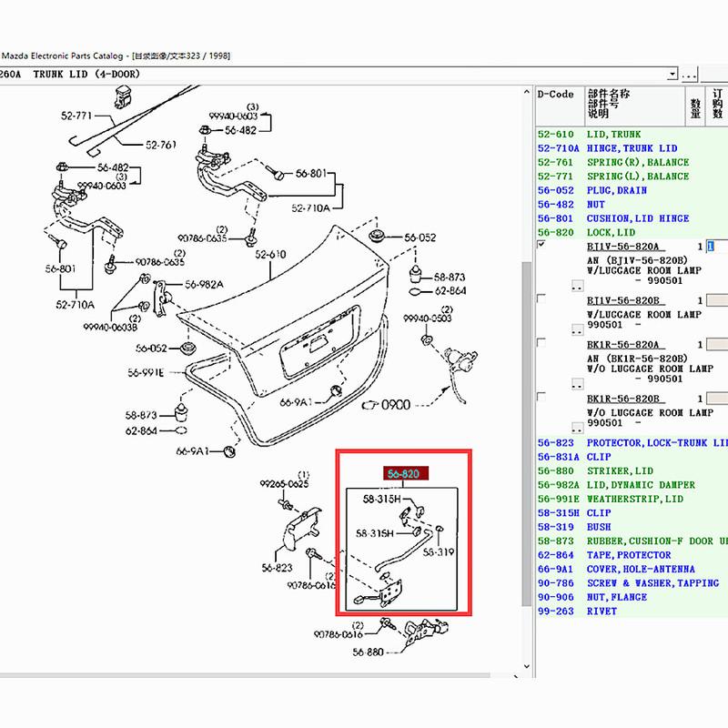Tick the BJ1V-56-820B part checkbox
This screenshot has height=728, width=728.
(541, 298)
